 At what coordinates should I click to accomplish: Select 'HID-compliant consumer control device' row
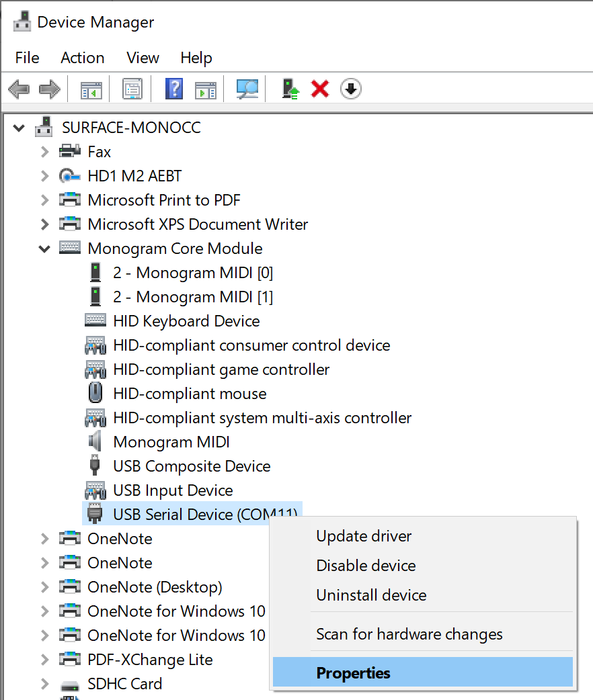point(251,345)
